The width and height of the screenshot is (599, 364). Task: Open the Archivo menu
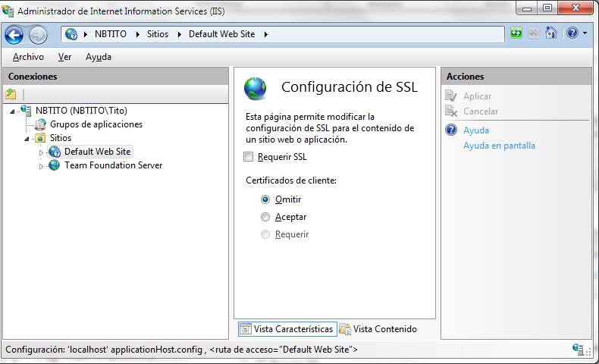tap(28, 57)
